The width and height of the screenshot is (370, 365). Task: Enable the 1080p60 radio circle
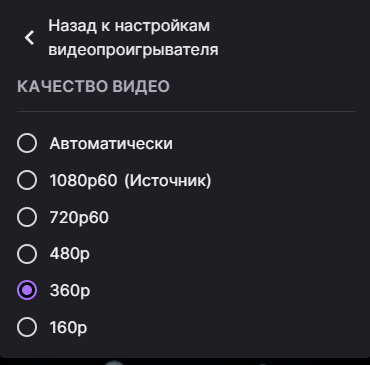click(27, 180)
